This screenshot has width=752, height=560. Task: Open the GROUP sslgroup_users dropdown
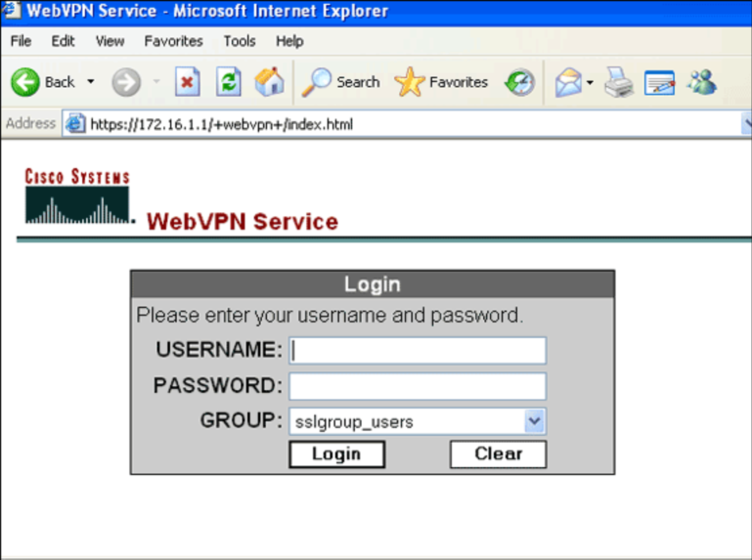(x=418, y=421)
